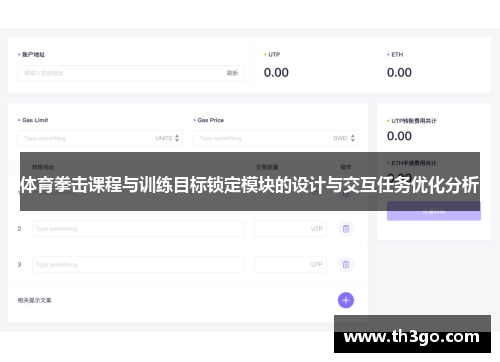
Task: Click the row 2 UTP amount field
Action: [x=290, y=229]
